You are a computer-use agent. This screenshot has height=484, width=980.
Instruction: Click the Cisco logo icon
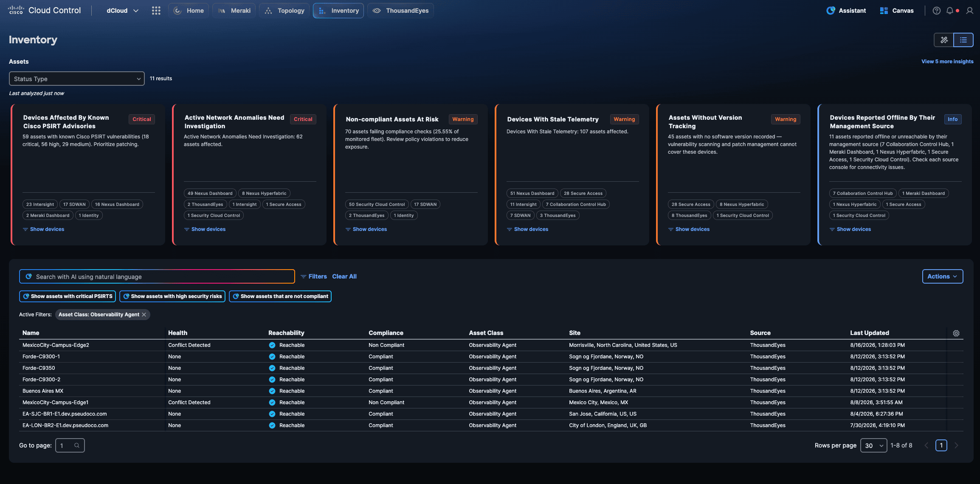(x=16, y=10)
